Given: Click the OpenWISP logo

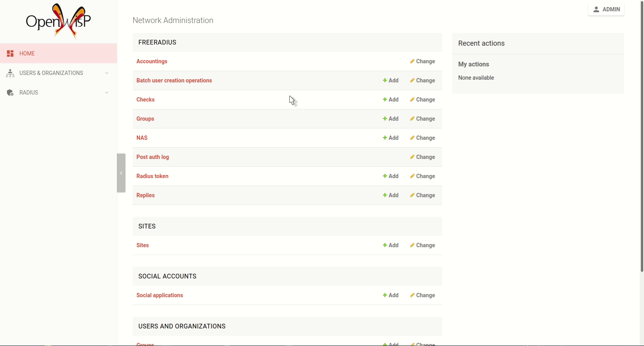Looking at the screenshot, I should click(x=58, y=21).
